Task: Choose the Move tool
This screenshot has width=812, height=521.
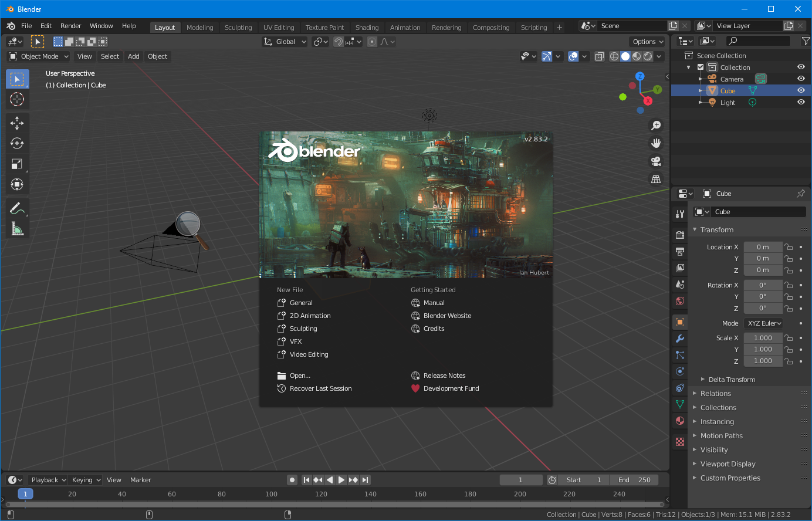Action: [17, 123]
